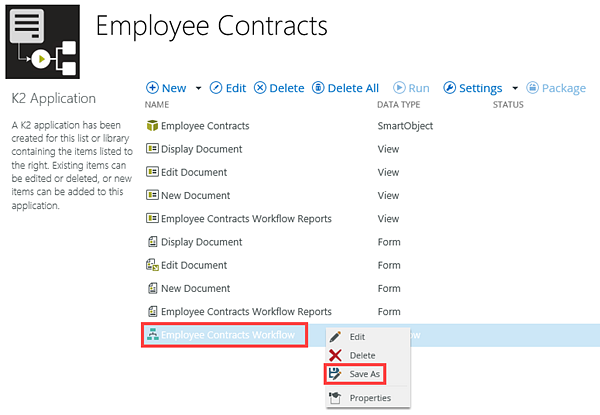Click the Properties icon in context menu
600x415 pixels.
click(335, 398)
